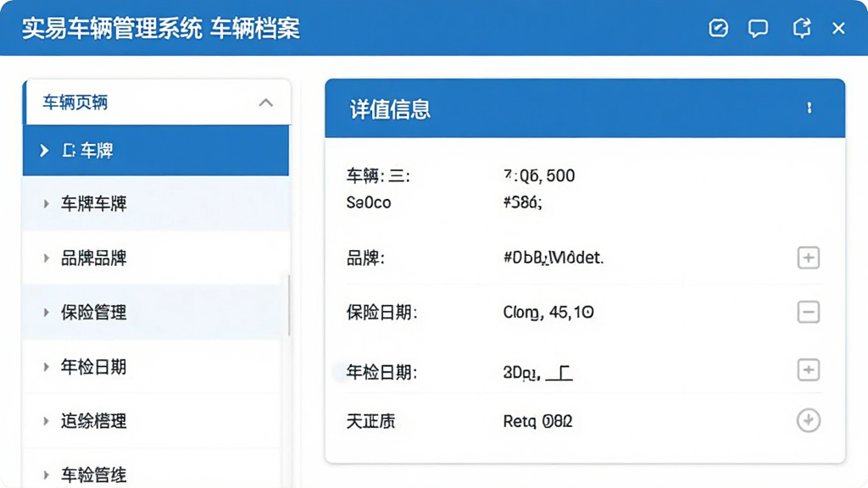Viewport: 868px width, 488px height.
Task: Click the window title 实易车辆管理系统 车辆档案
Action: 160,29
